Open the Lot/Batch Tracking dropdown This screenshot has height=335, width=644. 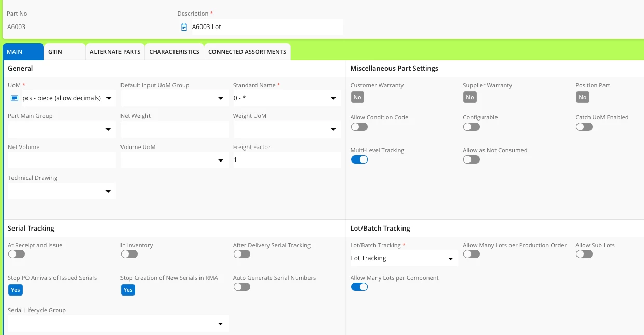coord(450,259)
